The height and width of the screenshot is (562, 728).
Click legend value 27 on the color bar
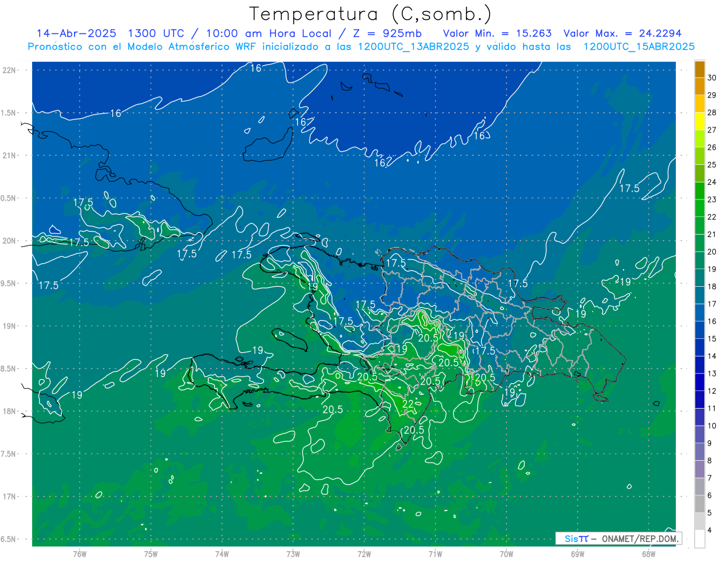tap(712, 130)
